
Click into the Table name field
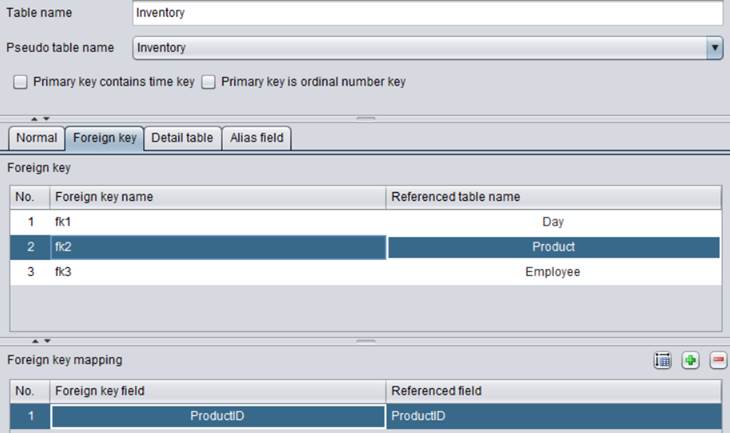tap(427, 14)
